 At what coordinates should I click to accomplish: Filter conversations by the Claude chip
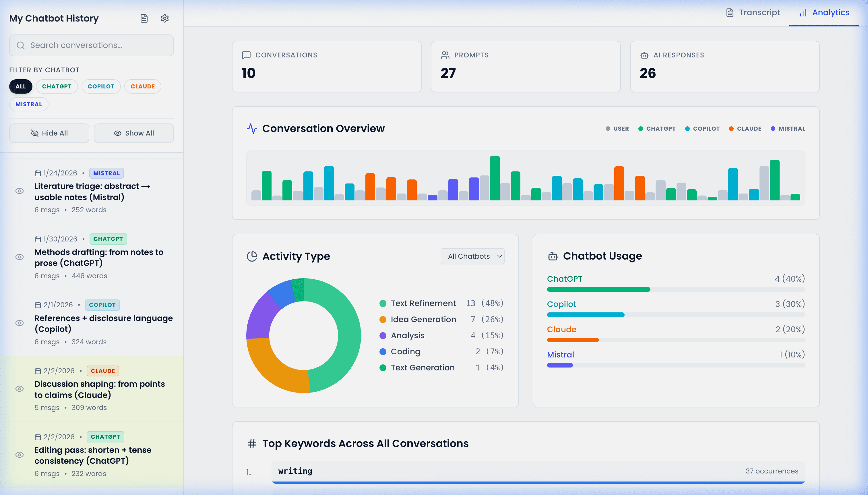click(x=142, y=86)
